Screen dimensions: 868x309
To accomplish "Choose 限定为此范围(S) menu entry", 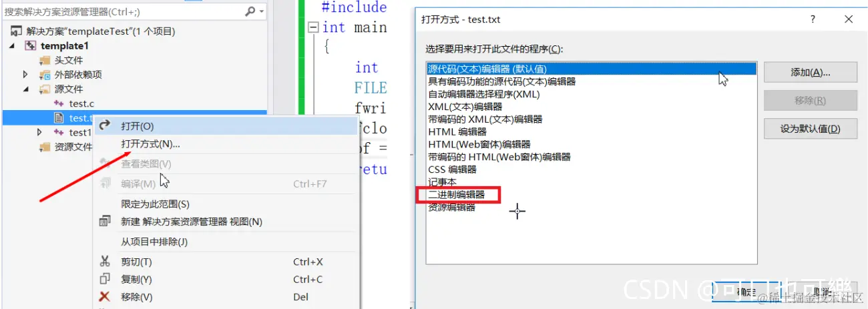I will [226, 204].
